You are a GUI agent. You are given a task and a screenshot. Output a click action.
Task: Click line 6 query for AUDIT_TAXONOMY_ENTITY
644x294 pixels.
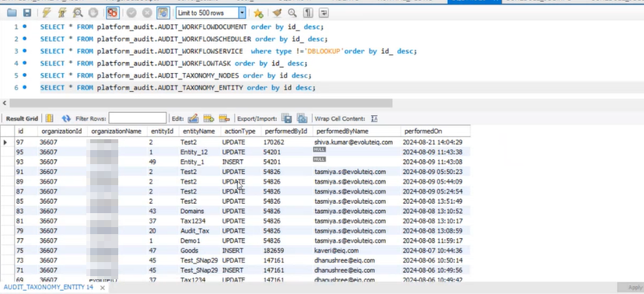tap(178, 88)
